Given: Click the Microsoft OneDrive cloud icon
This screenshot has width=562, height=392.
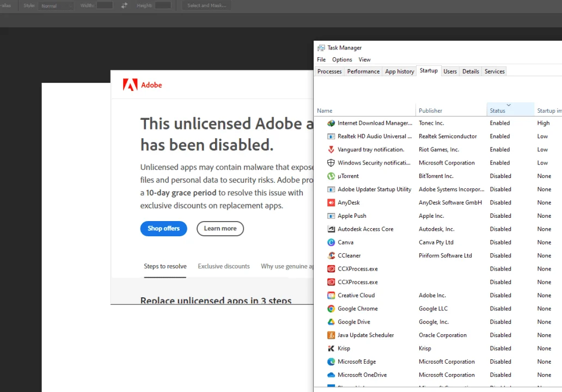Looking at the screenshot, I should tap(331, 375).
